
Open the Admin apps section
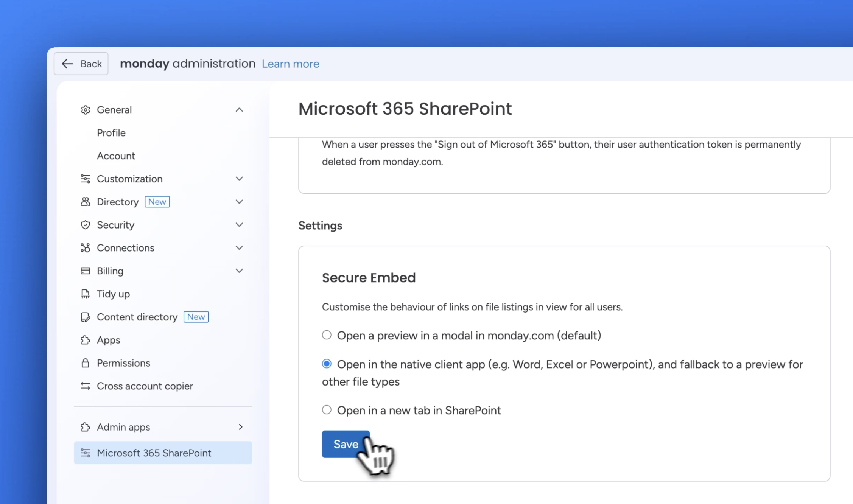123,427
